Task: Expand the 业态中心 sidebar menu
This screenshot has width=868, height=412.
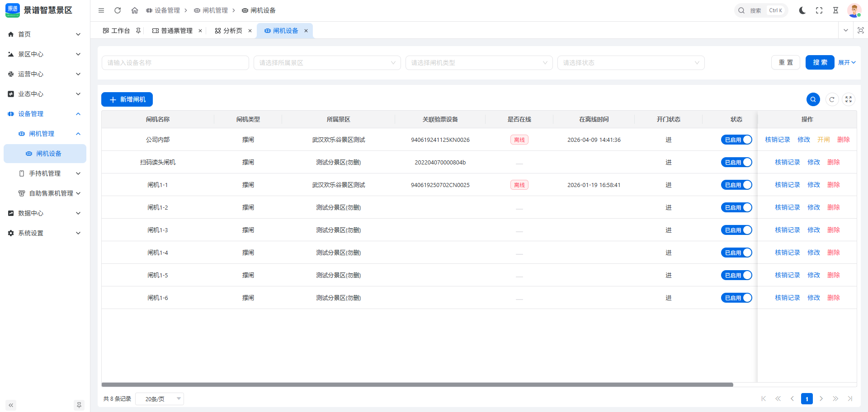Action: (45, 94)
